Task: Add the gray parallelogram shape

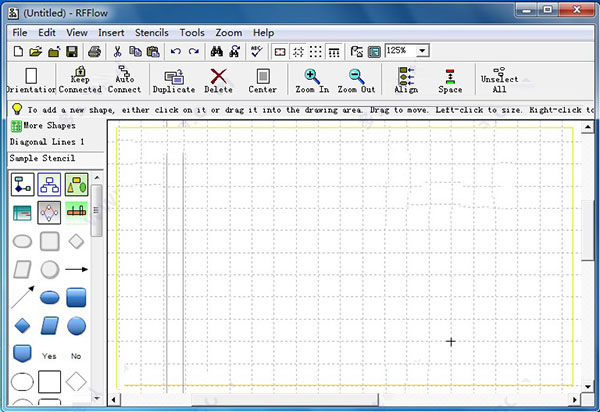Action: point(23,270)
